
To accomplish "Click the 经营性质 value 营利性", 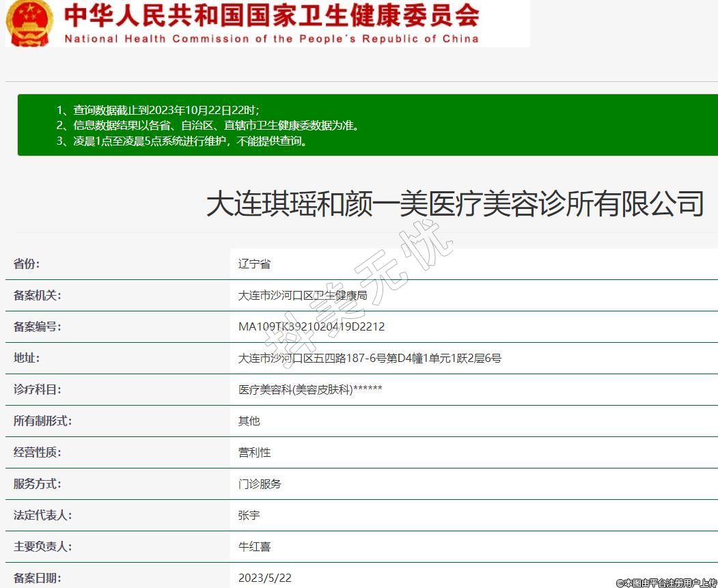I will click(x=254, y=453).
